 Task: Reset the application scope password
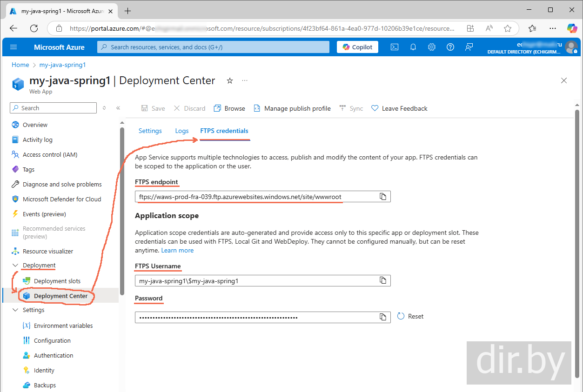(x=410, y=317)
